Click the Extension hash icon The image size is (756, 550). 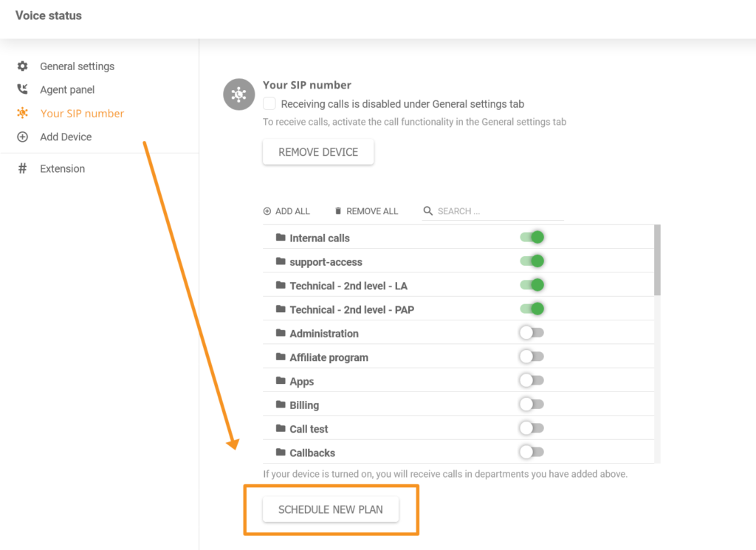tap(22, 168)
